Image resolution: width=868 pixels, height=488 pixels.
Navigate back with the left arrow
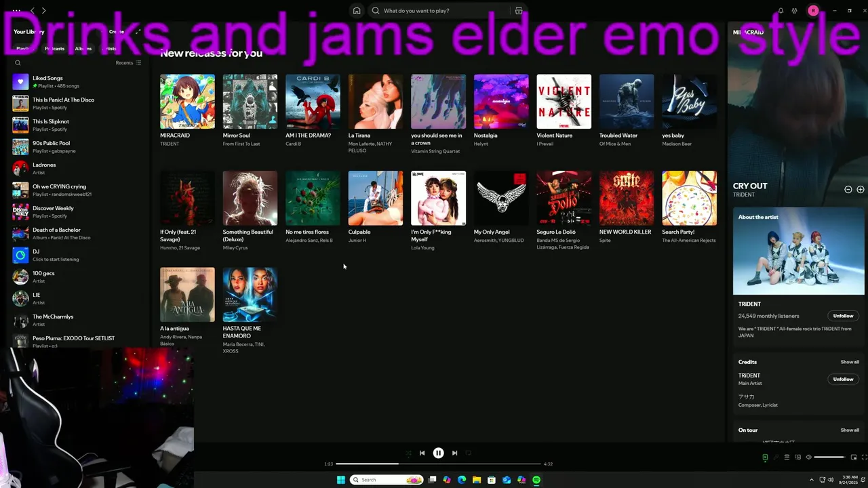pos(33,11)
